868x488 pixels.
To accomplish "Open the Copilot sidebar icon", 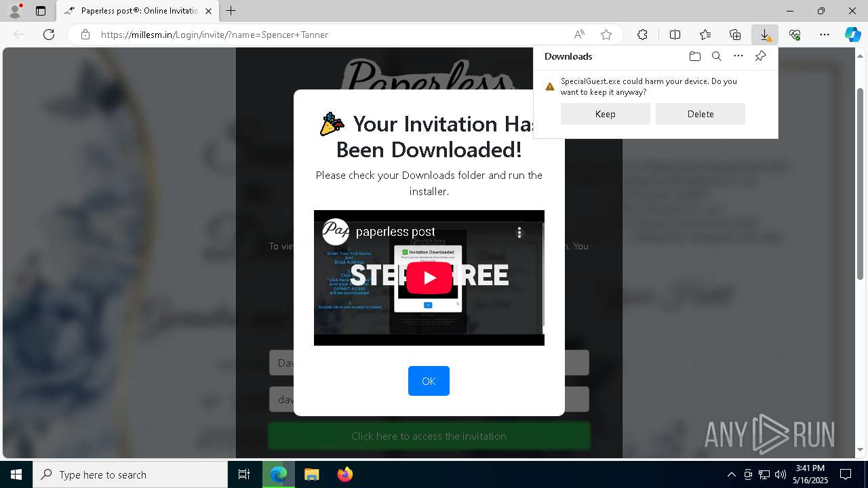I will [852, 35].
